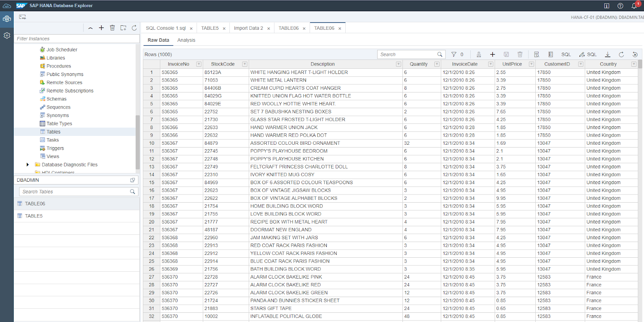The image size is (644, 322).
Task: Refresh the table data grid
Action: (x=621, y=54)
